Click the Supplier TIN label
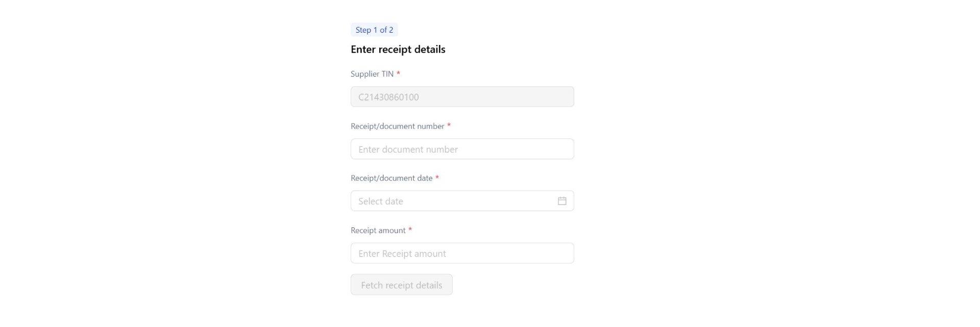Viewport: 980px width, 327px height. [372, 74]
